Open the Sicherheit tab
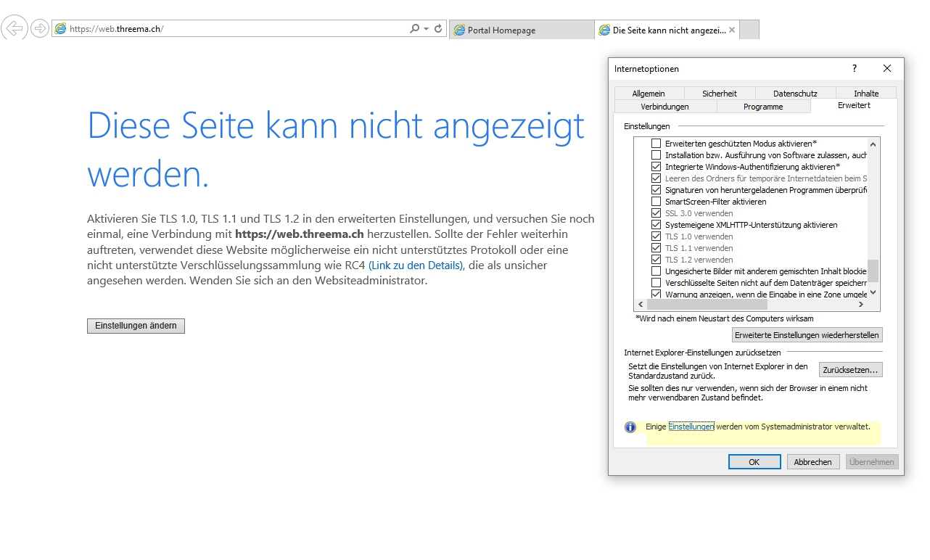The height and width of the screenshot is (560, 930). [720, 94]
